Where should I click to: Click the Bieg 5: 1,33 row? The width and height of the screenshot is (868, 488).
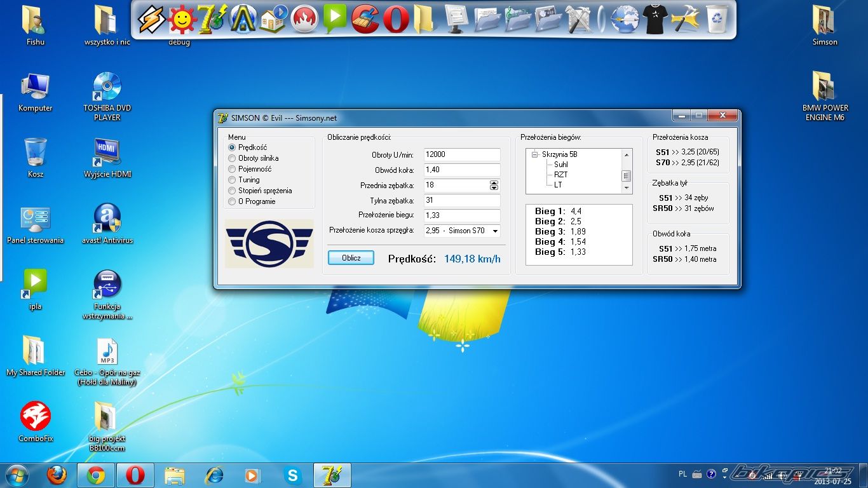[x=560, y=252]
